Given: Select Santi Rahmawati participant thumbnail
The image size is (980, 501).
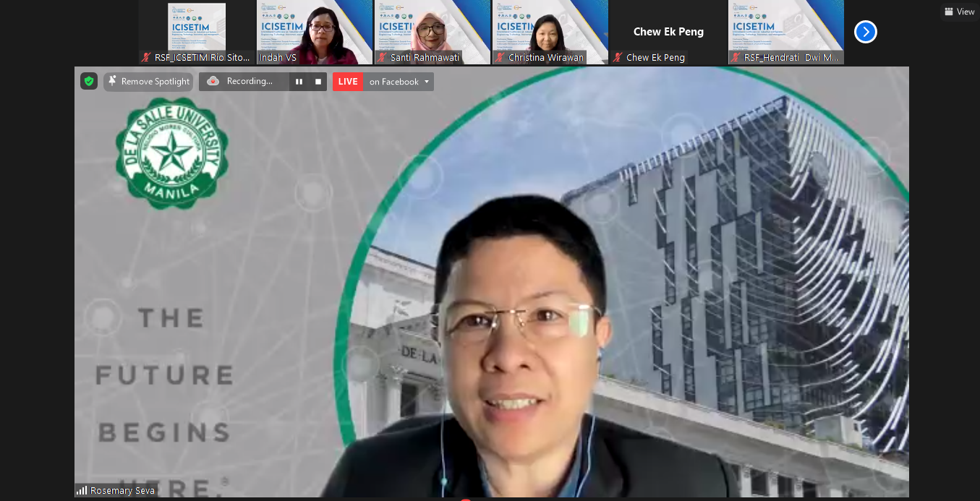Looking at the screenshot, I should [x=433, y=33].
